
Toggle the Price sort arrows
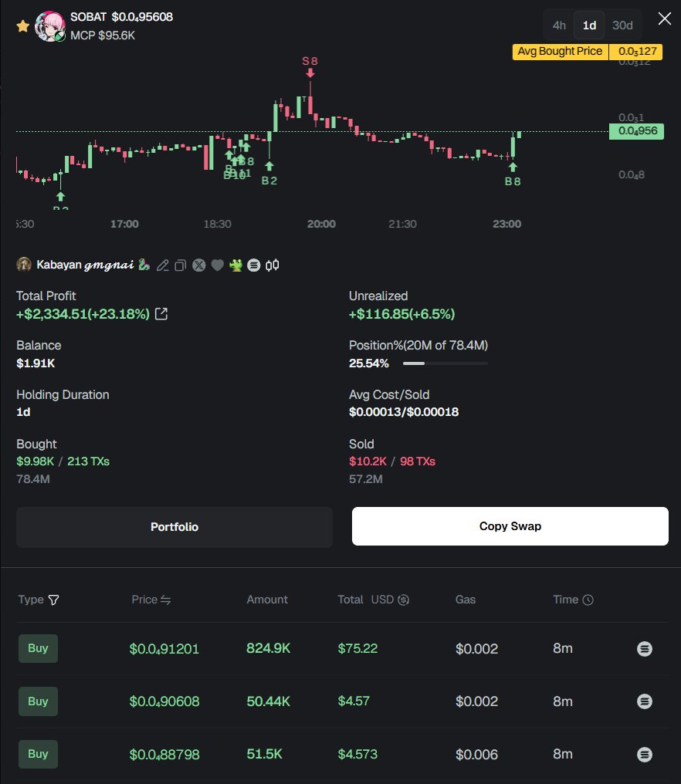168,600
